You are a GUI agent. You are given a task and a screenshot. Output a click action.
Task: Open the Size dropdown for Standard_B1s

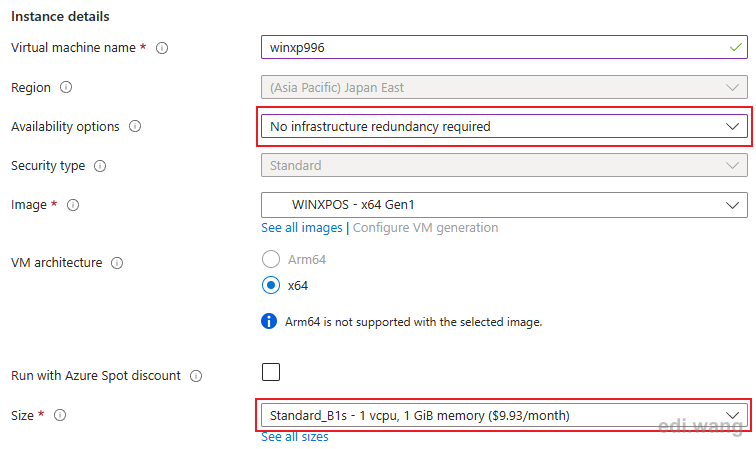click(504, 415)
